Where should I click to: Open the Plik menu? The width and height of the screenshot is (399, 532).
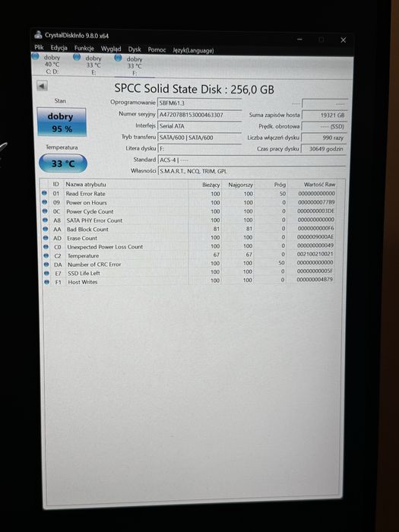tap(39, 47)
